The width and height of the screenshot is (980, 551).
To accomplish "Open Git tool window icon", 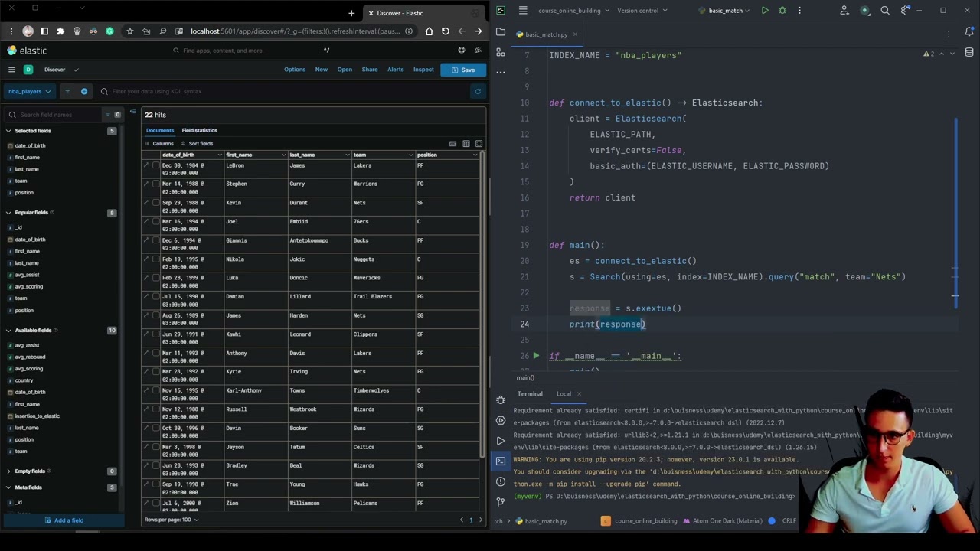I will click(501, 501).
